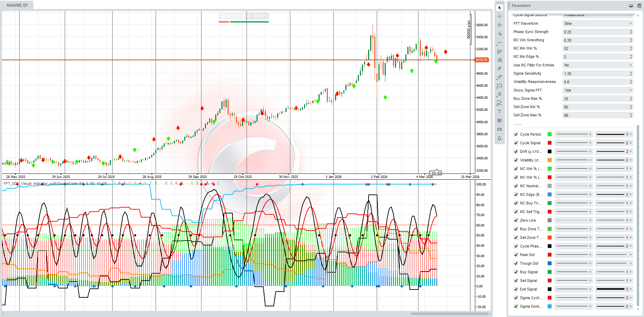Disable the Peak Dot checkbox
The height and width of the screenshot is (317, 644).
516,255
